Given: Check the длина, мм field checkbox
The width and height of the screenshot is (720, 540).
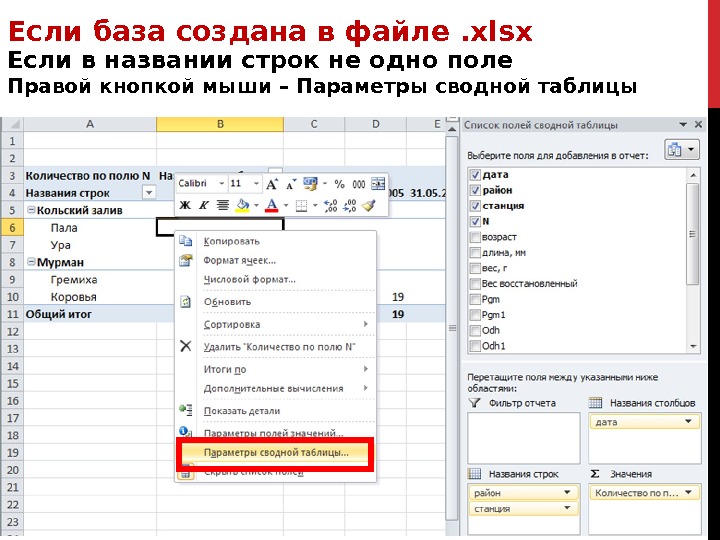Looking at the screenshot, I should (475, 253).
